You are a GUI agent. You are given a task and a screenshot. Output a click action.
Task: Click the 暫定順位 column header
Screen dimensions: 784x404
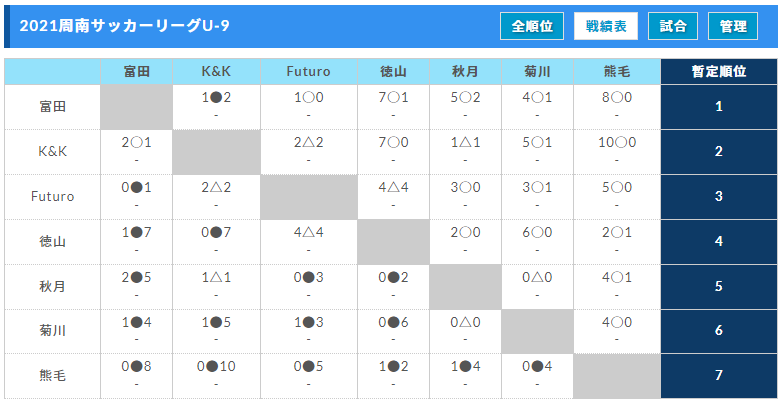pos(719,72)
